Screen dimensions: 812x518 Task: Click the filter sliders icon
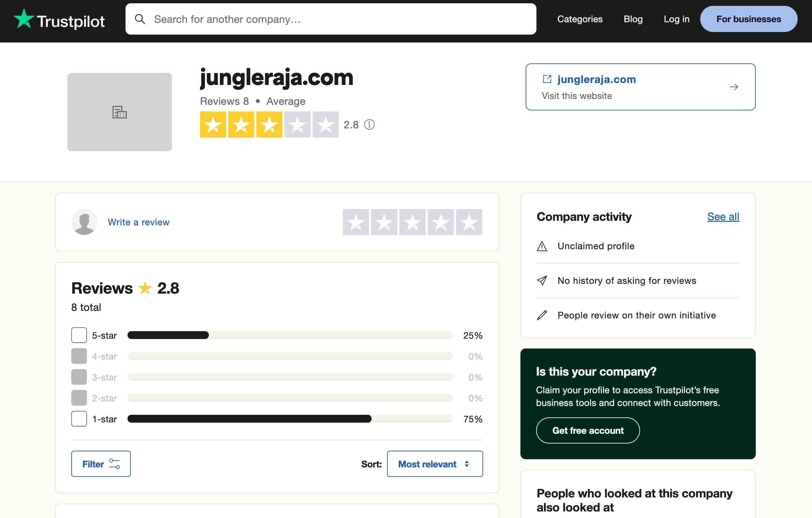coord(114,464)
